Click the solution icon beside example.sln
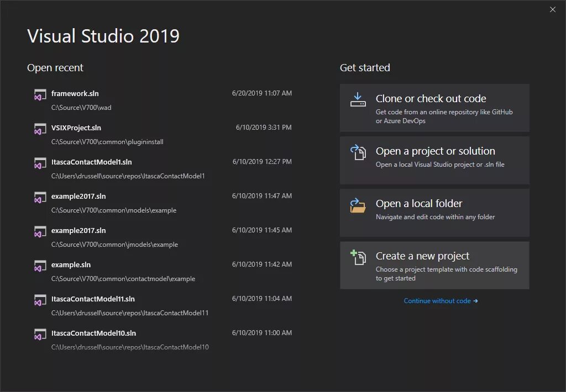566x392 pixels. pos(40,266)
